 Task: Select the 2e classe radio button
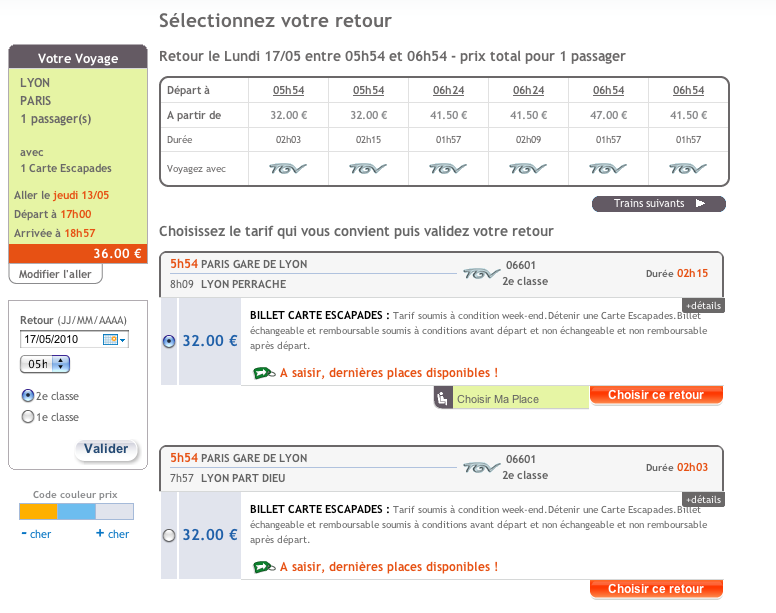27,395
